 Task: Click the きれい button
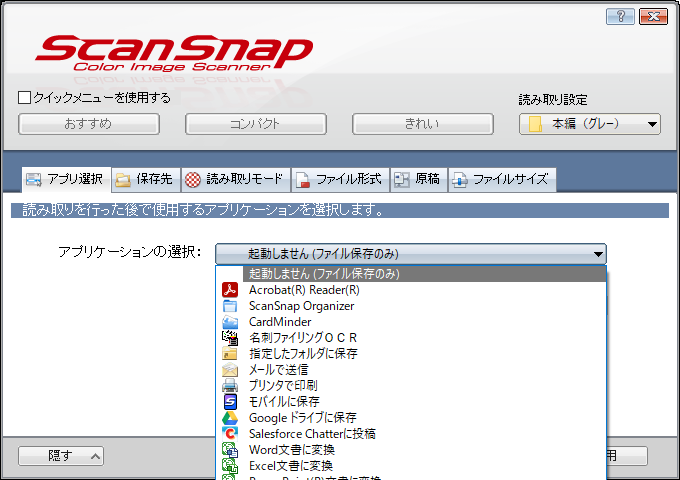click(x=423, y=124)
